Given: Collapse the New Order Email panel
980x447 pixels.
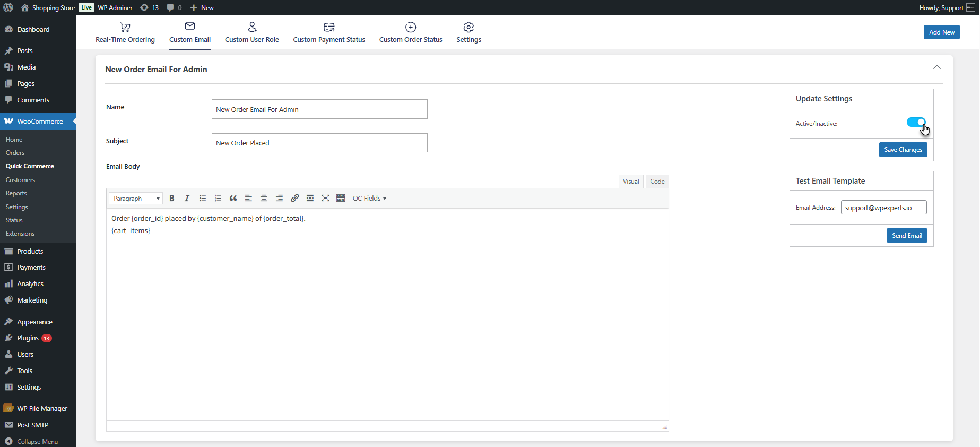Looking at the screenshot, I should [936, 67].
